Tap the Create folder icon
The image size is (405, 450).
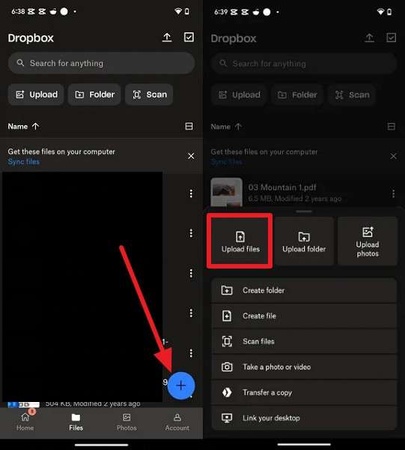[x=227, y=290]
